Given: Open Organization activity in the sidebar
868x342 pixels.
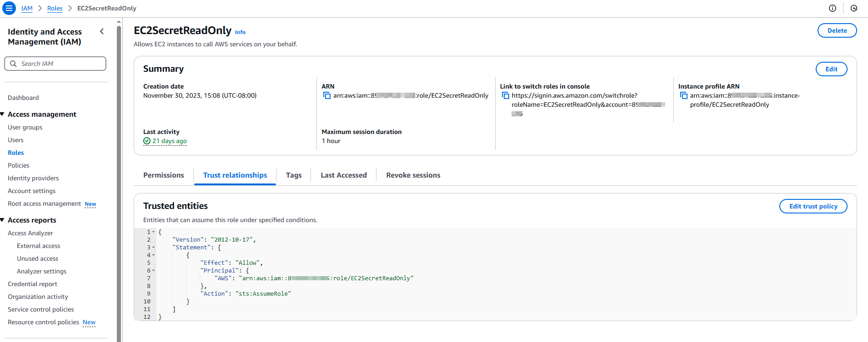Looking at the screenshot, I should [x=38, y=297].
